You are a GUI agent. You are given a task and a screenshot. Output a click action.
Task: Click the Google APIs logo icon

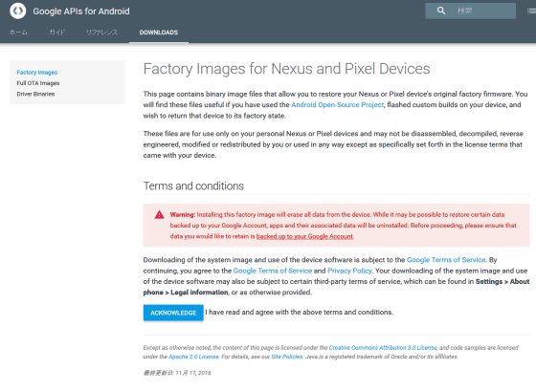[18, 11]
